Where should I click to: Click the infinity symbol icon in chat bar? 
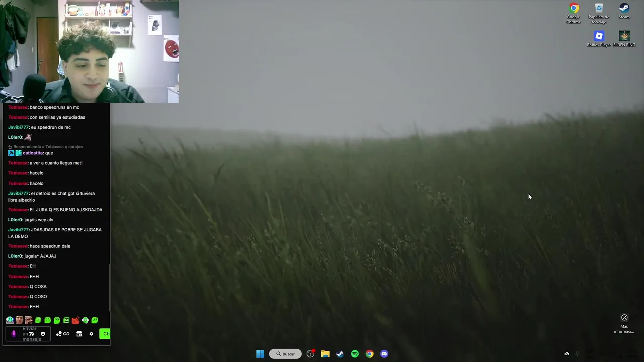66,334
